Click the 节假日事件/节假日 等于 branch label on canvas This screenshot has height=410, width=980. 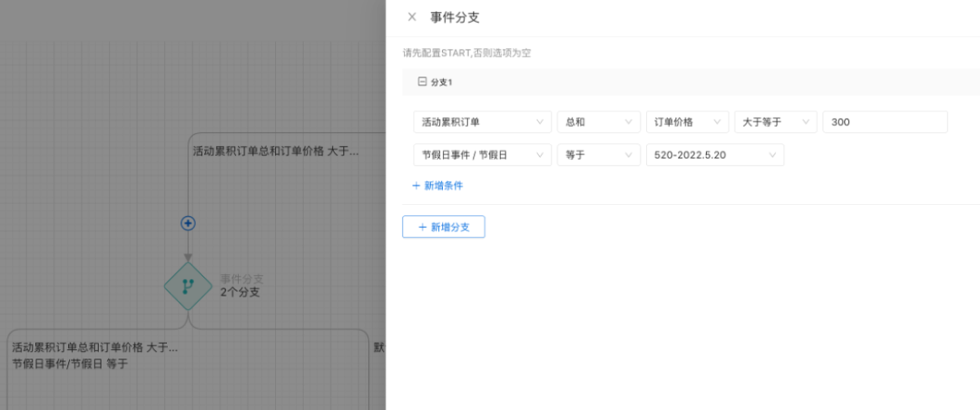tap(70, 364)
